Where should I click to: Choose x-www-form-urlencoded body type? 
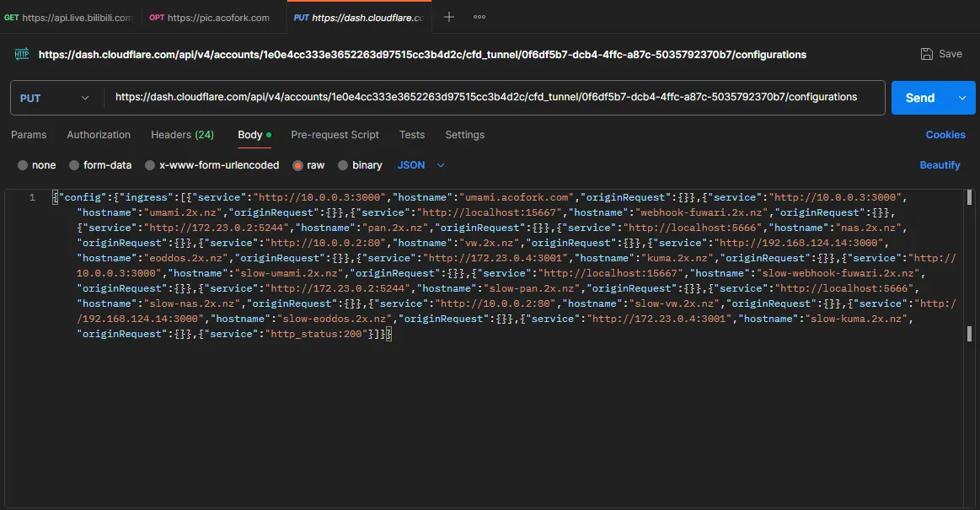[x=150, y=165]
